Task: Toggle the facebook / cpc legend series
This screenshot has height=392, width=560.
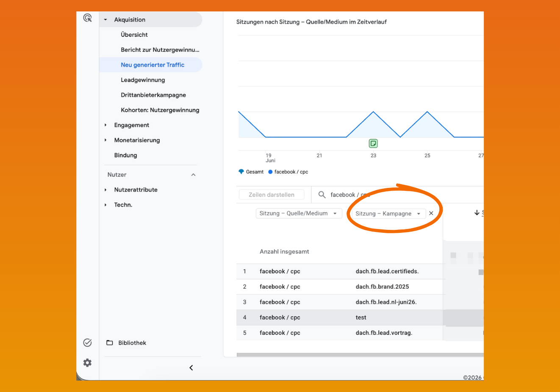Action: tap(288, 172)
